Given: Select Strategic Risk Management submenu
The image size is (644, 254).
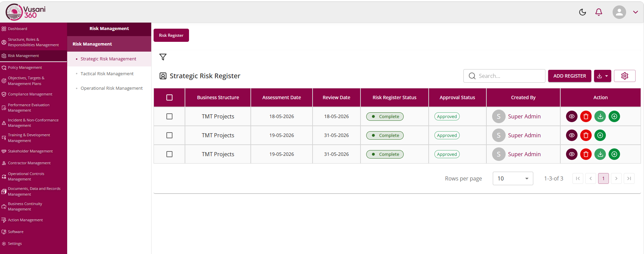Looking at the screenshot, I should (x=109, y=59).
